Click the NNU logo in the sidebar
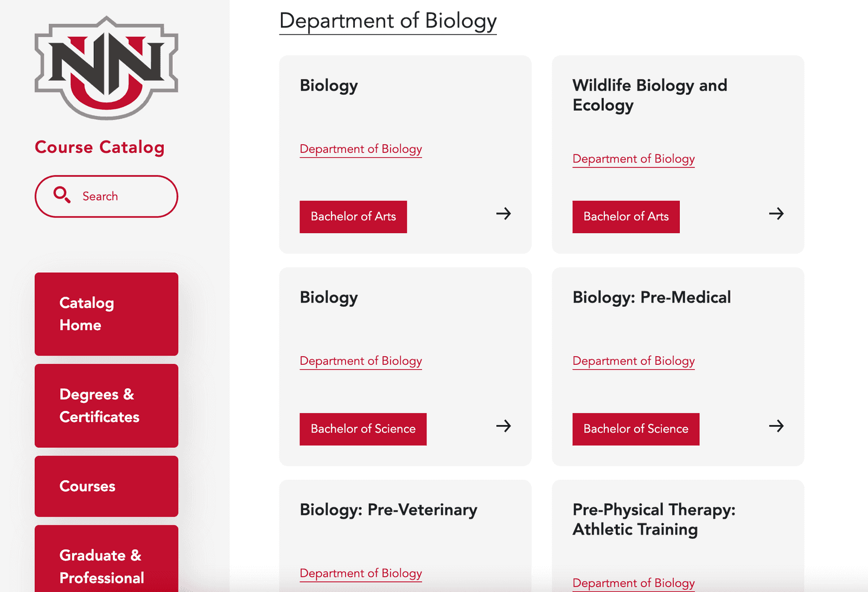The height and width of the screenshot is (592, 868). tap(106, 68)
